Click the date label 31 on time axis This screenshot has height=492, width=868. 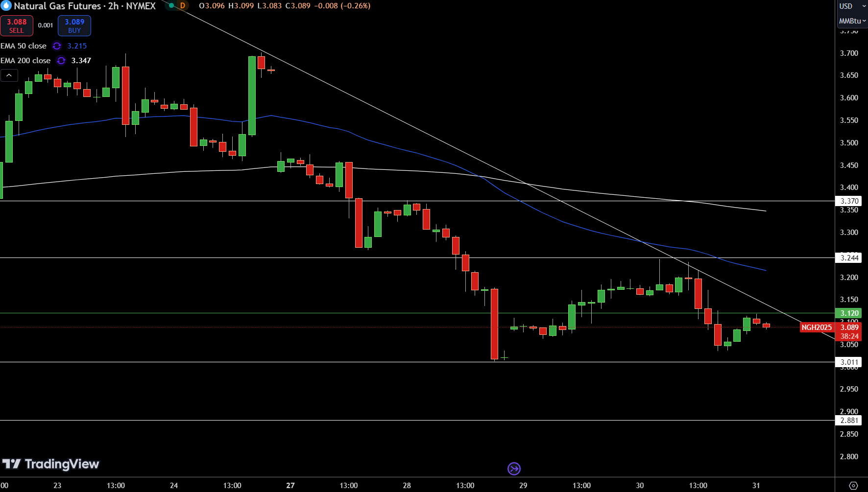point(756,486)
